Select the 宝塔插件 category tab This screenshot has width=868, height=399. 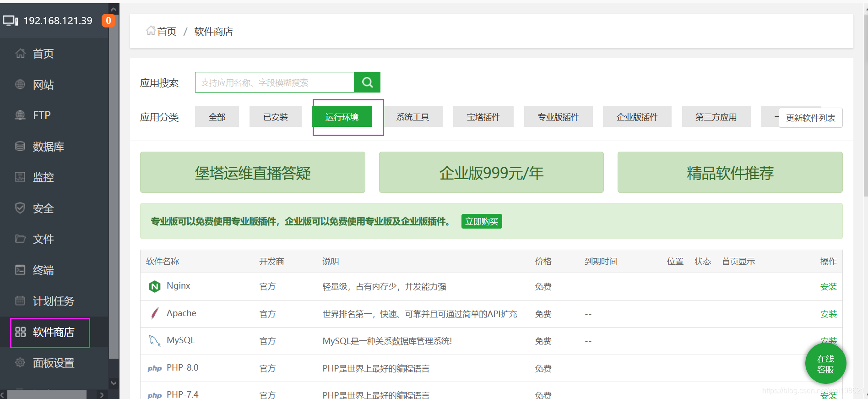click(483, 117)
